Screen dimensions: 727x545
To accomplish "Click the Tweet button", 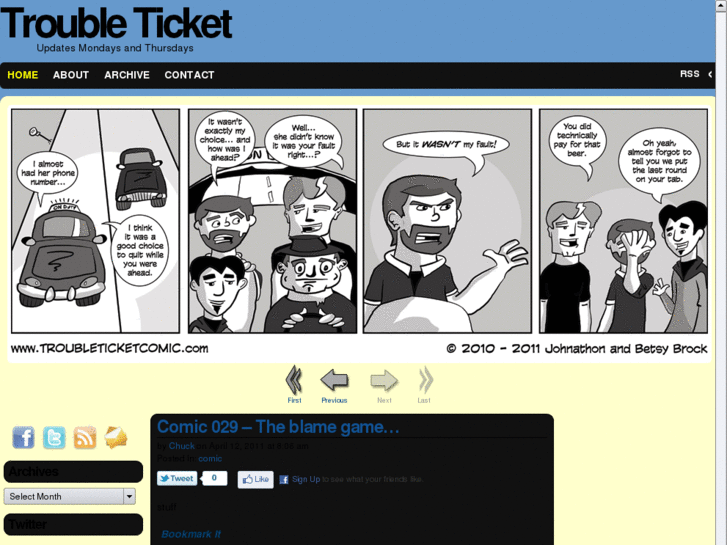I will 177,478.
